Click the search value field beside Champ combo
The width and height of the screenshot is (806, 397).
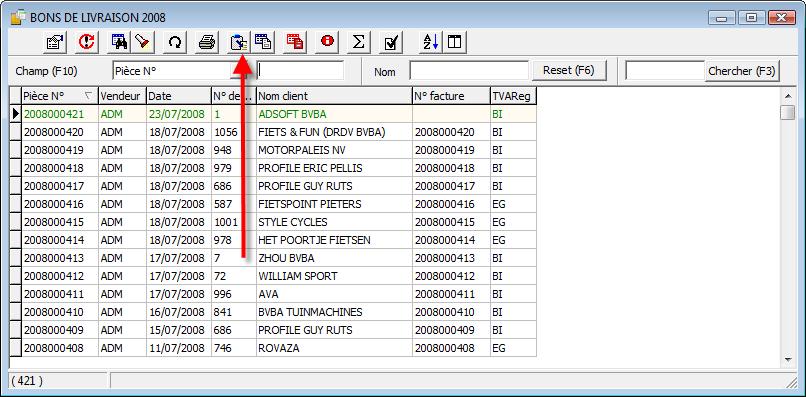(300, 71)
